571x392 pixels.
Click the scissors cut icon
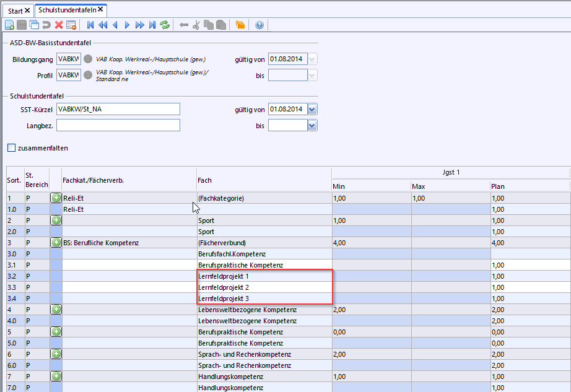point(196,25)
